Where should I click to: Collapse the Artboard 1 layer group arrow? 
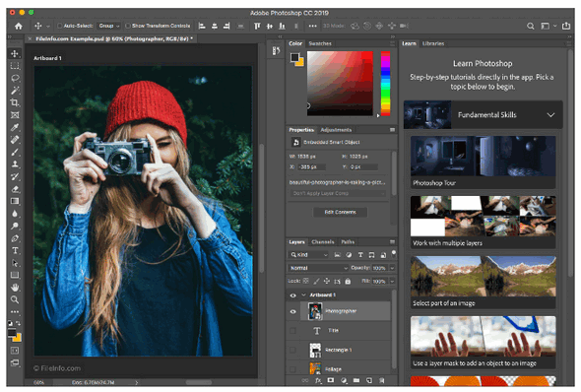click(303, 294)
